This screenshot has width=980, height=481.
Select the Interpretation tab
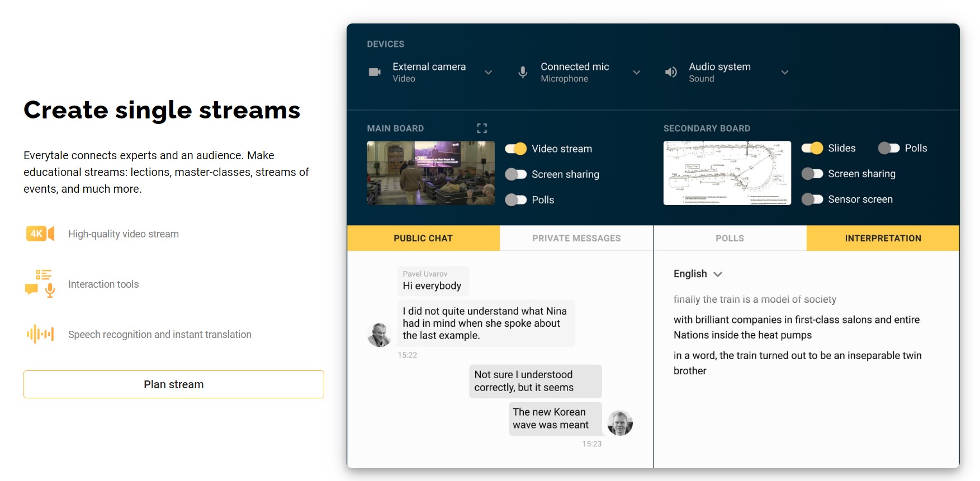(883, 238)
